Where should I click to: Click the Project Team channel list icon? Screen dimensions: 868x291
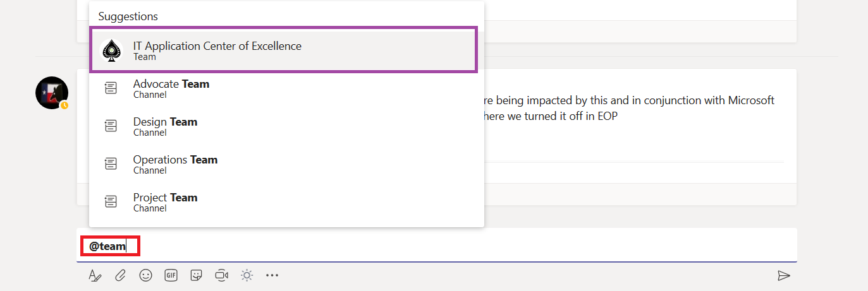tap(111, 202)
